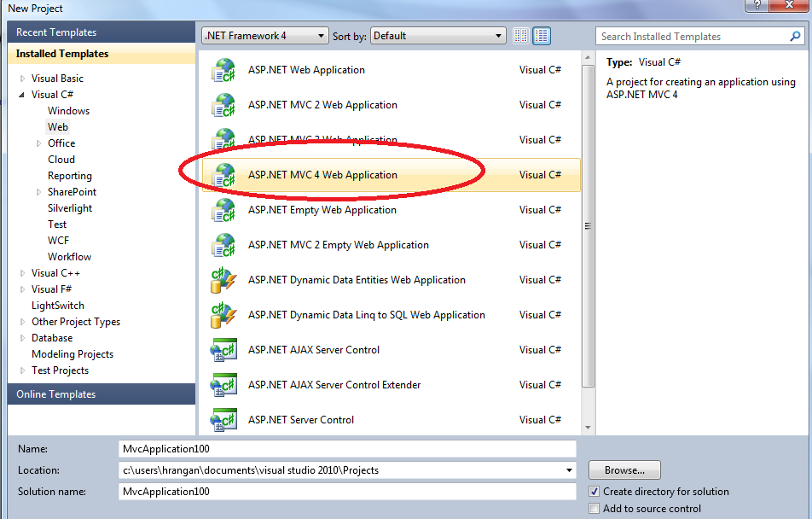The height and width of the screenshot is (519, 812).
Task: Select ASP.NET AJAX Server Control Extender row
Action: (x=391, y=385)
